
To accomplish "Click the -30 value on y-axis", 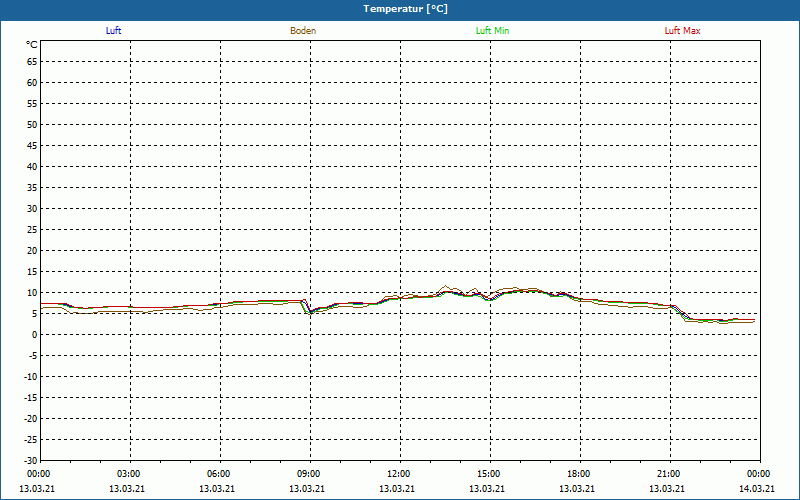I will point(31,459).
